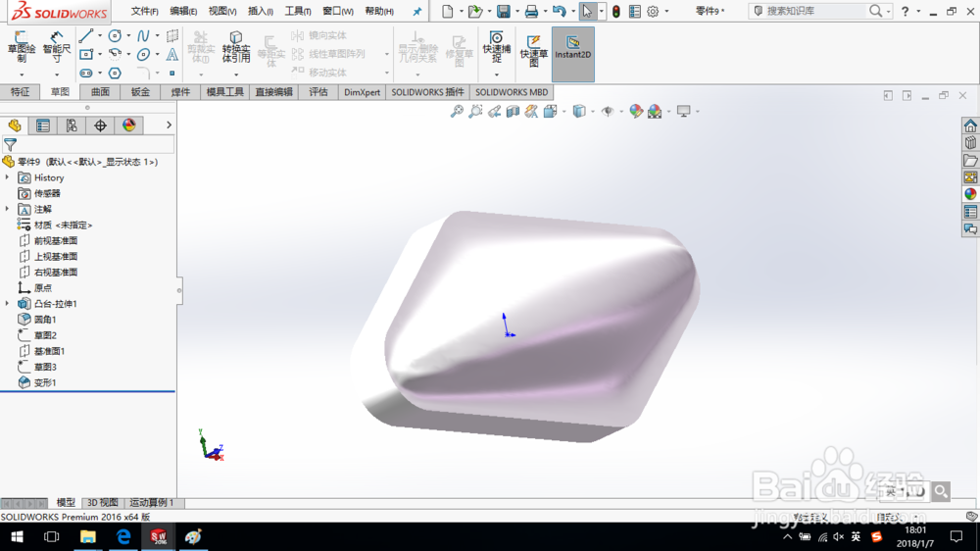Viewport: 980px width, 551px height.
Task: Click the Save icon in the title toolbar
Action: point(503,11)
